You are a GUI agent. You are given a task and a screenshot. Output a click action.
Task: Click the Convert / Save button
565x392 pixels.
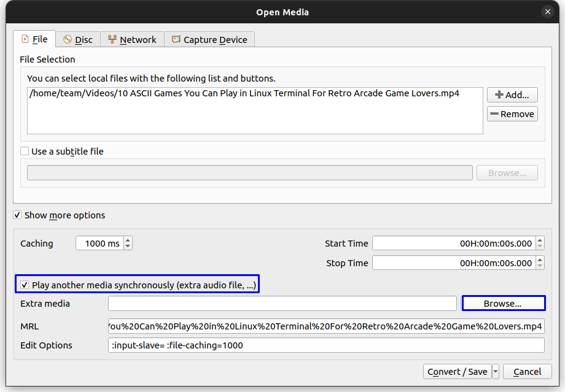(x=458, y=372)
